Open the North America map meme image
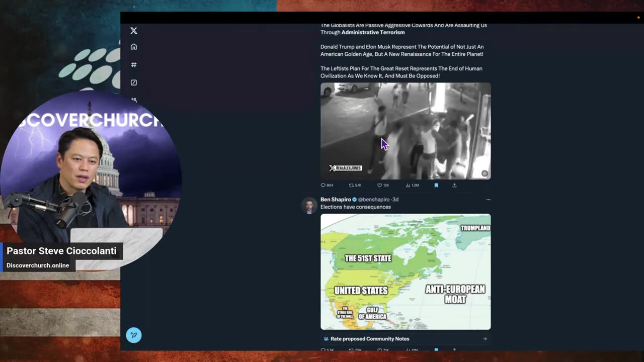644x362 pixels. tap(406, 272)
